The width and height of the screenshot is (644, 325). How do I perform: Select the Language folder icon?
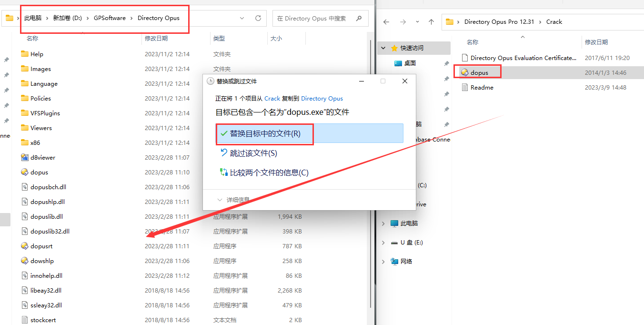tap(25, 83)
